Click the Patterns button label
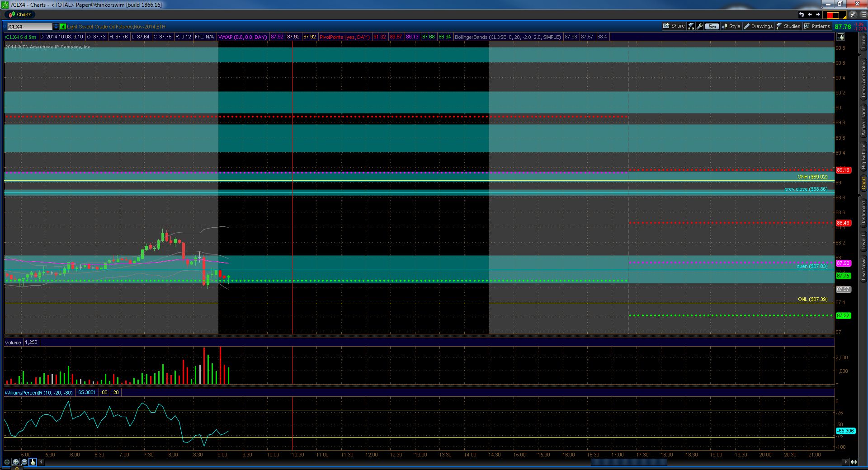 point(821,26)
